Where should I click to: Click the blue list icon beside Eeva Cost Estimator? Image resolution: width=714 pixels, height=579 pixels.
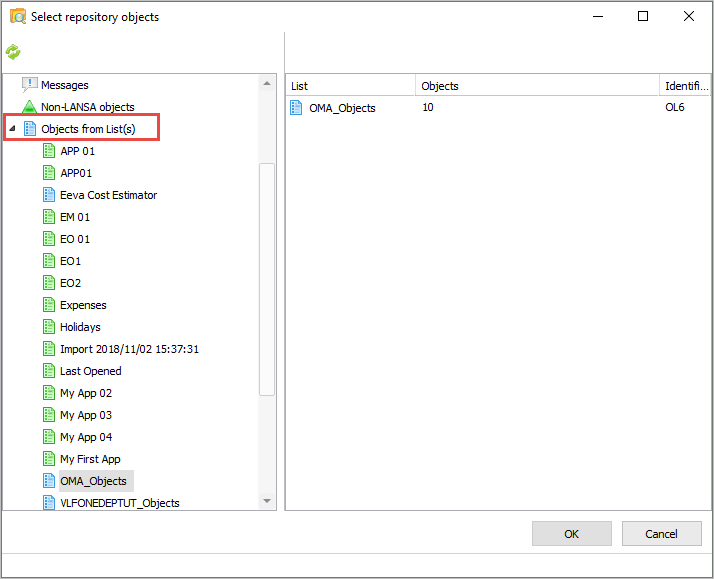49,195
